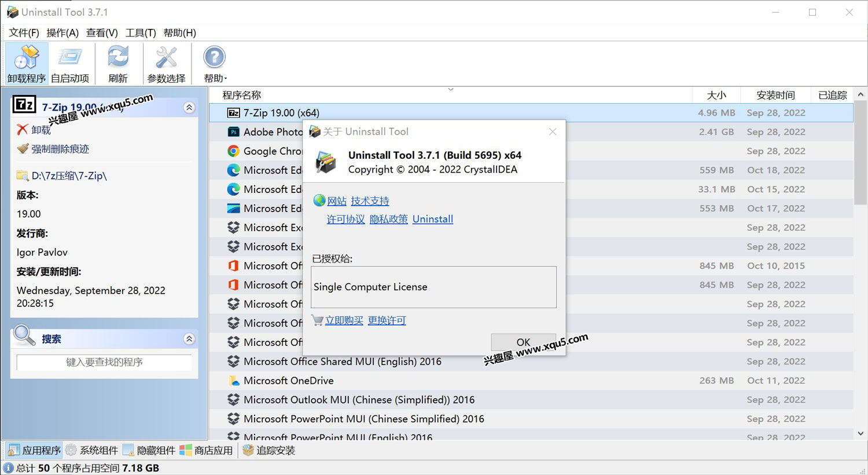Collapse the 7-Zip details panel
Viewport: 868px width, 475px height.
(x=189, y=108)
